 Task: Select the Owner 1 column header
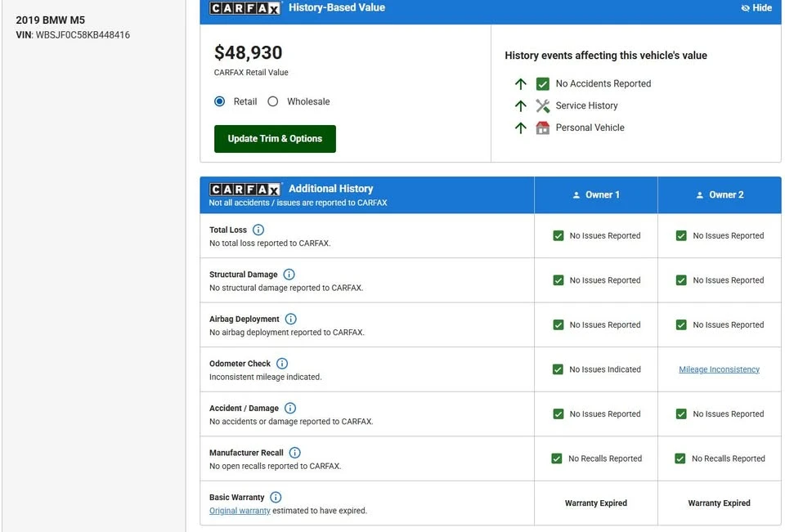click(596, 194)
